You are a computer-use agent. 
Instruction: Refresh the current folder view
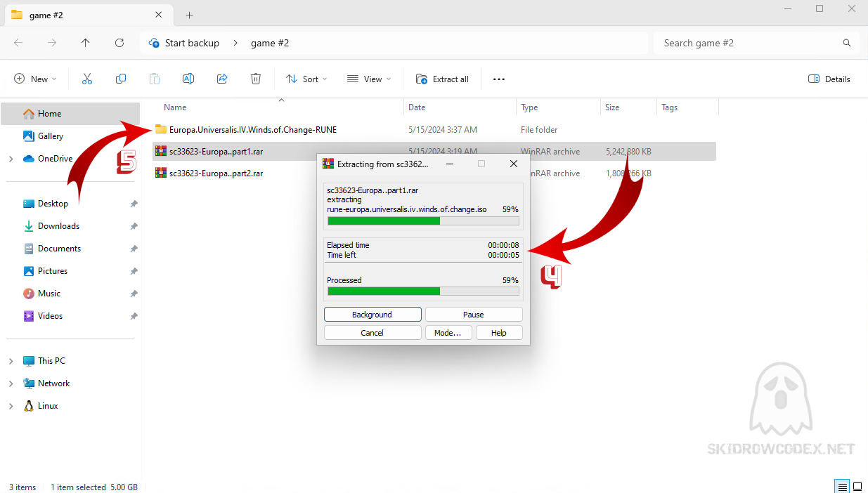tap(119, 43)
